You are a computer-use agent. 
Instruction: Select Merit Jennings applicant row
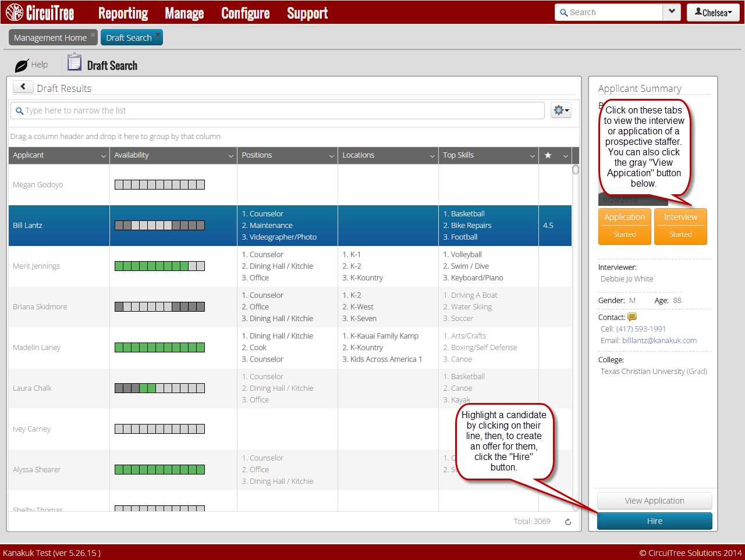[36, 266]
